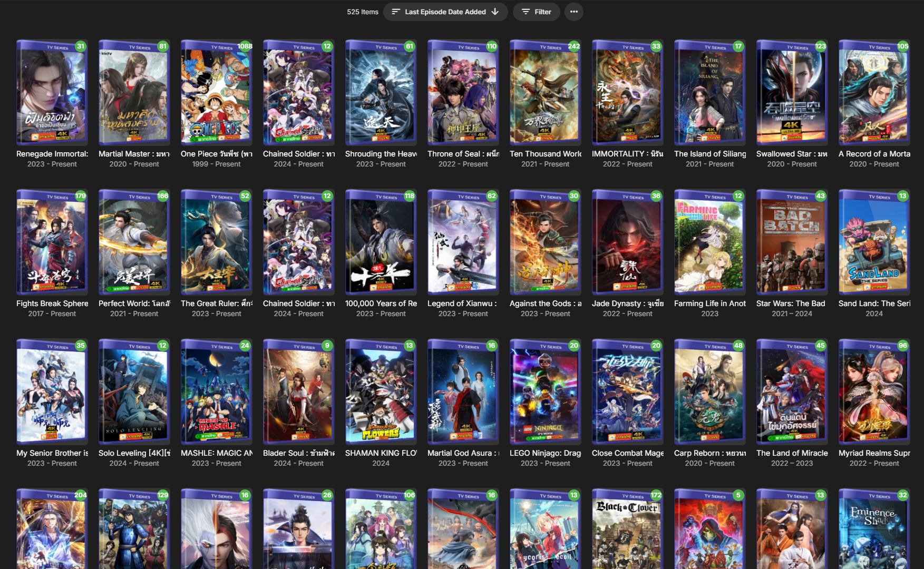Click the 172 episode count badge
This screenshot has height=569, width=924.
(656, 495)
